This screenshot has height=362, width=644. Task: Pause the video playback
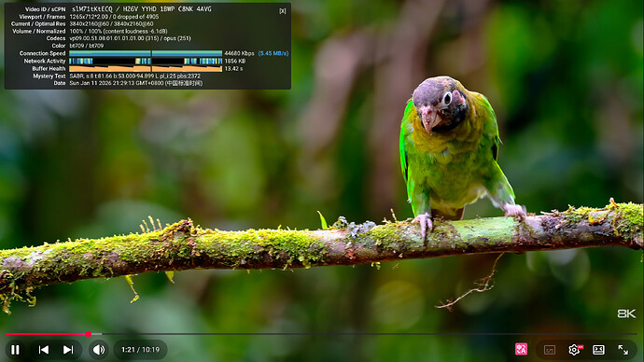click(15, 350)
